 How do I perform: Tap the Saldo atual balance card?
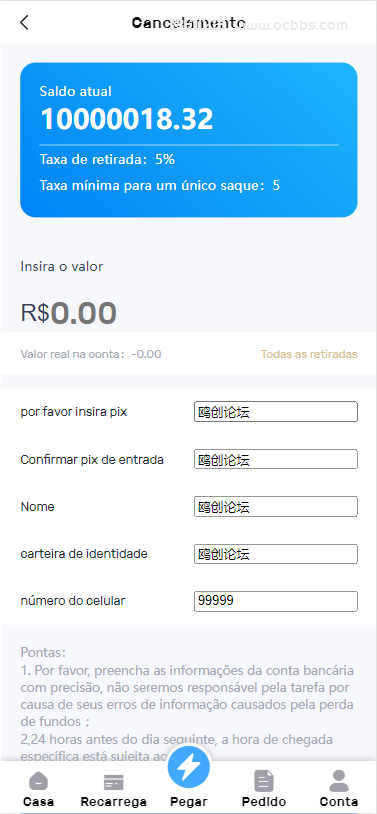pos(188,140)
